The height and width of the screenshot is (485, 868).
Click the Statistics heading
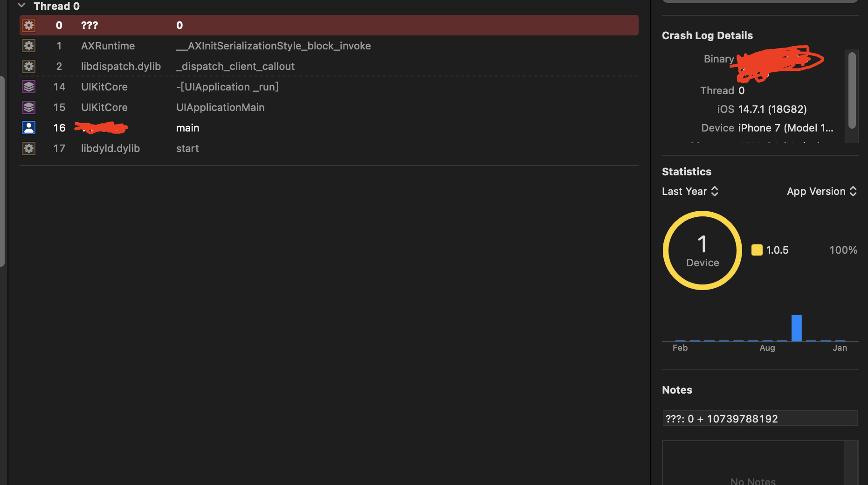pyautogui.click(x=687, y=172)
